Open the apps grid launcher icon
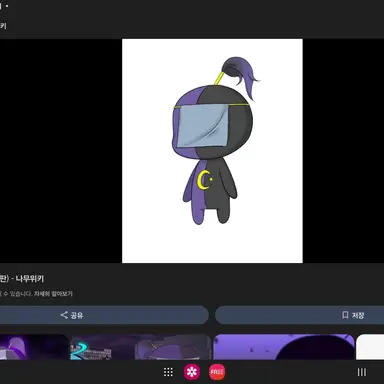 168,372
